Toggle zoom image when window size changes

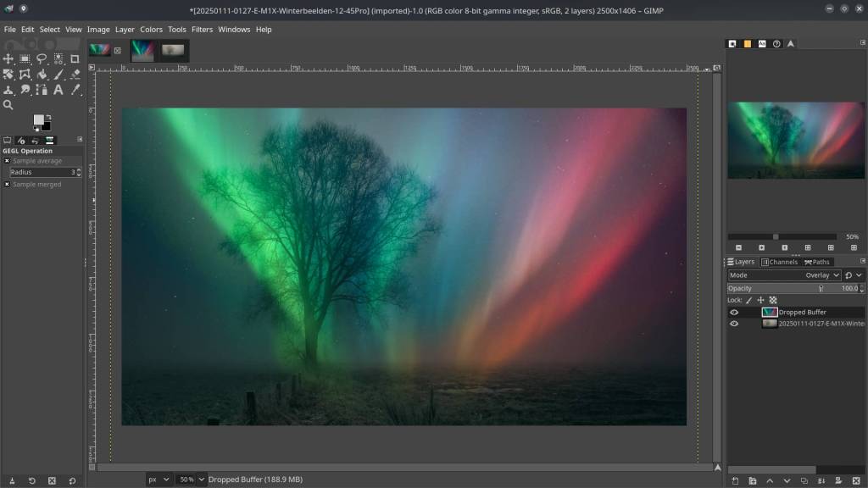717,68
